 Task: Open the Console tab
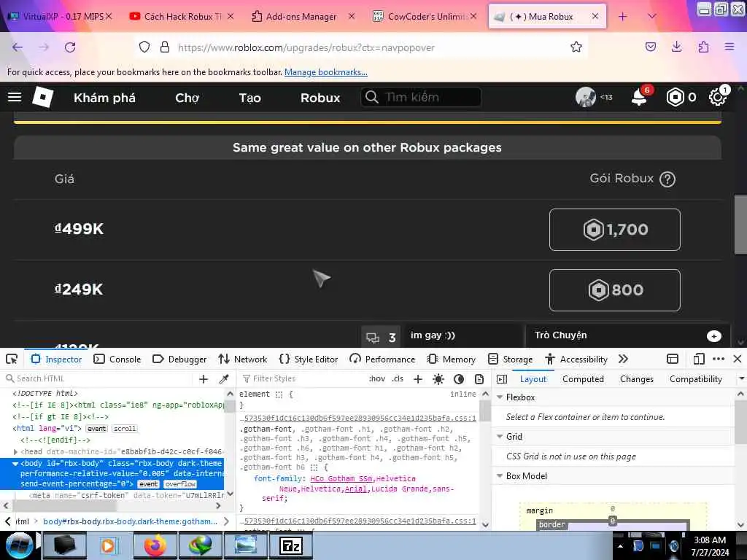tap(117, 359)
